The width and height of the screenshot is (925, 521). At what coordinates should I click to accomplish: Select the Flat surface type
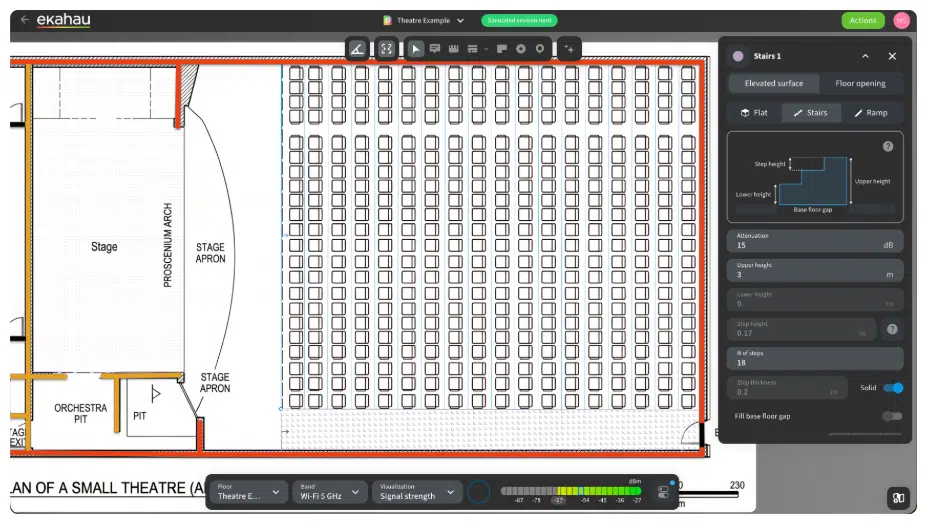tap(754, 113)
